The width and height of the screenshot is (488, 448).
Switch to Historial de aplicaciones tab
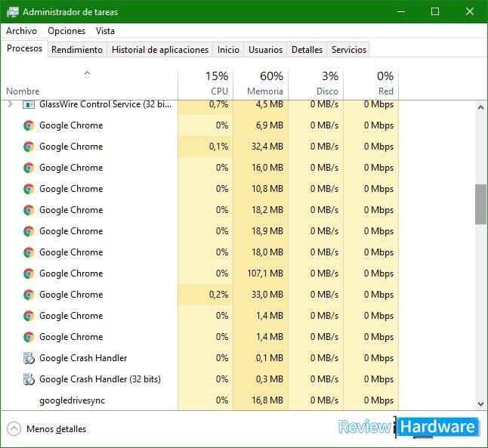pyautogui.click(x=160, y=50)
